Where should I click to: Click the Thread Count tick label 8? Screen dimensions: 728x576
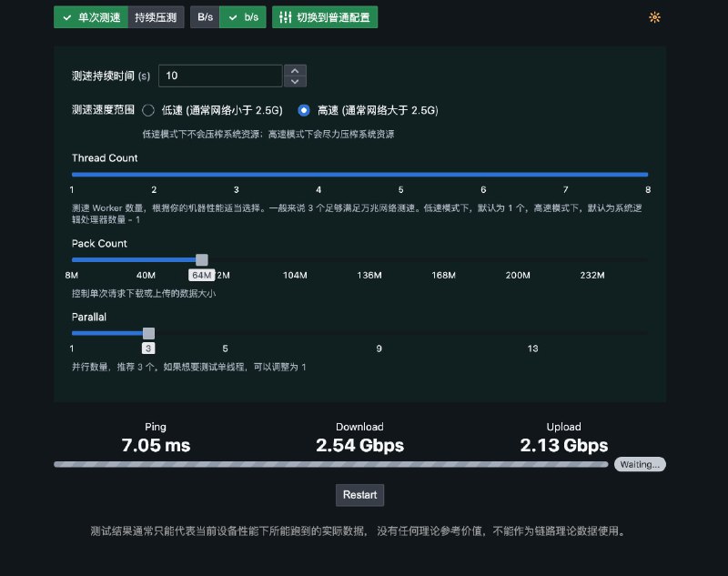(x=648, y=190)
